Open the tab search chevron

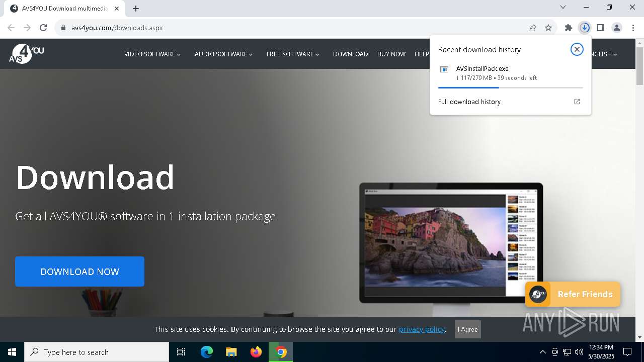(x=563, y=7)
